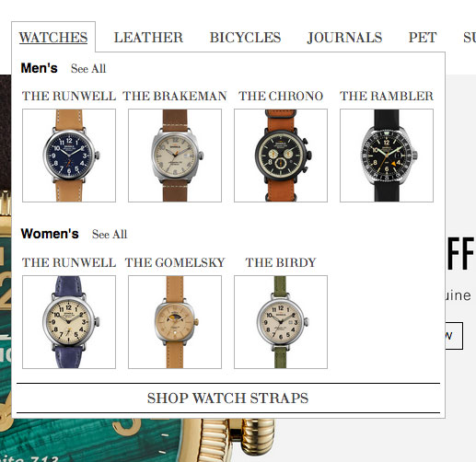The image size is (476, 462).
Task: Click See All next to Men's
Action: tap(88, 68)
